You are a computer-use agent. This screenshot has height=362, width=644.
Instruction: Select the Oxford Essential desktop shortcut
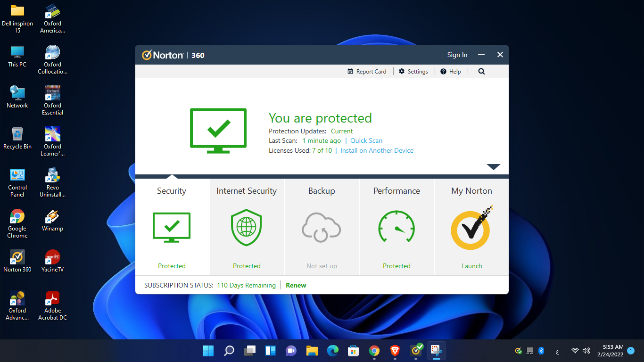click(x=52, y=101)
